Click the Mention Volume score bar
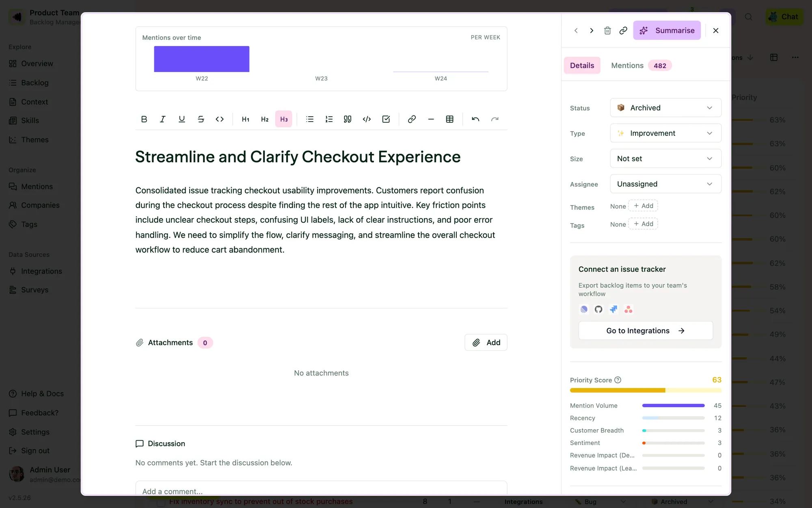The image size is (812, 508). pyautogui.click(x=673, y=406)
